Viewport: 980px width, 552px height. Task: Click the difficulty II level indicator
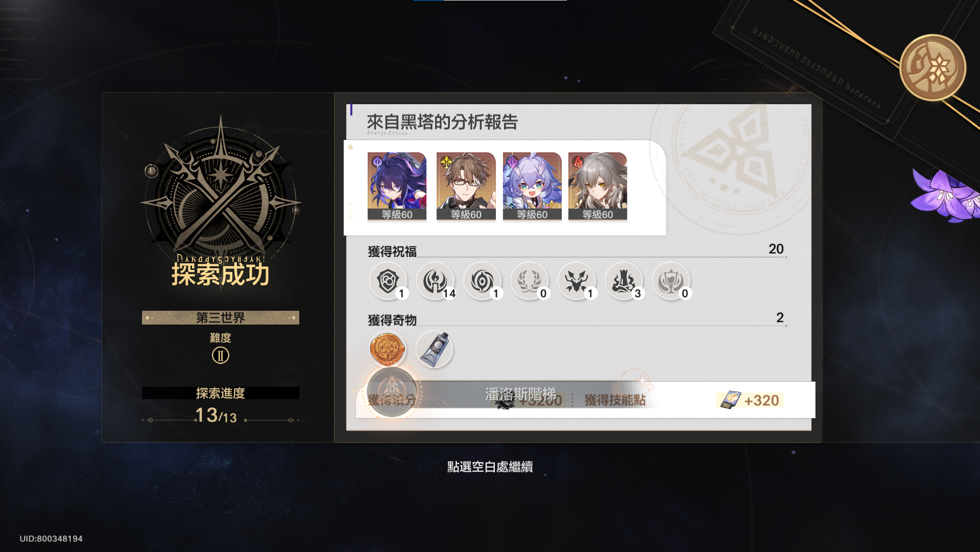[x=221, y=355]
